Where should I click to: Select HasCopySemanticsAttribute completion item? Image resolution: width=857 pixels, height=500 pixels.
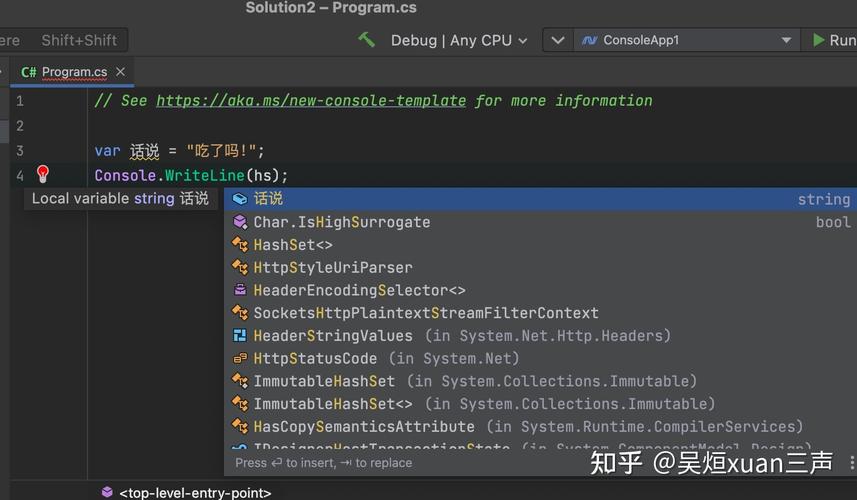click(540, 426)
